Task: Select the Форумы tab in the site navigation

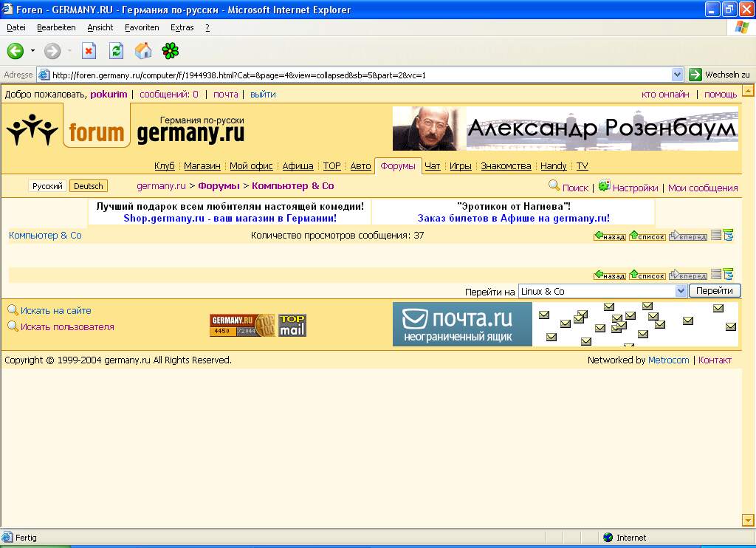Action: coord(398,166)
